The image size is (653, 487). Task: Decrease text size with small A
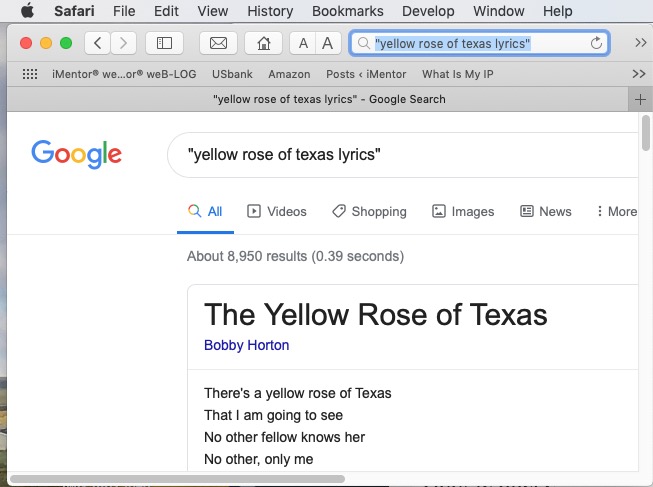coord(303,43)
